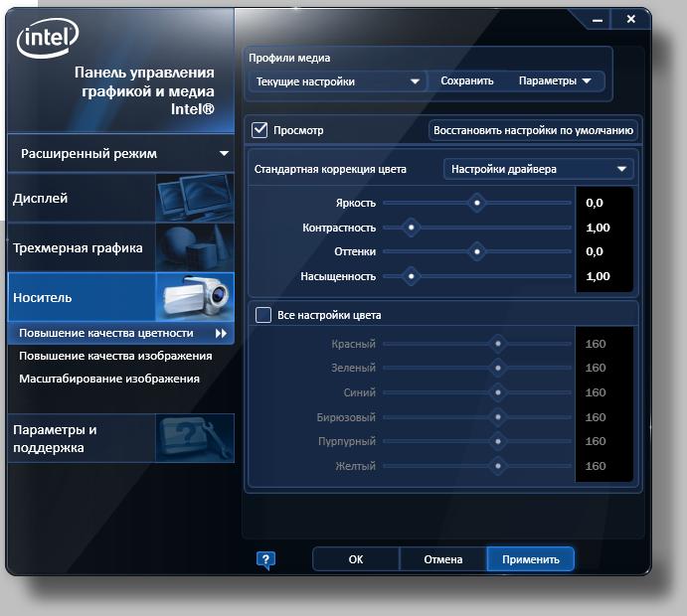Open Расширенный режим mode dropdown
Image resolution: width=687 pixels, height=616 pixels.
[121, 154]
